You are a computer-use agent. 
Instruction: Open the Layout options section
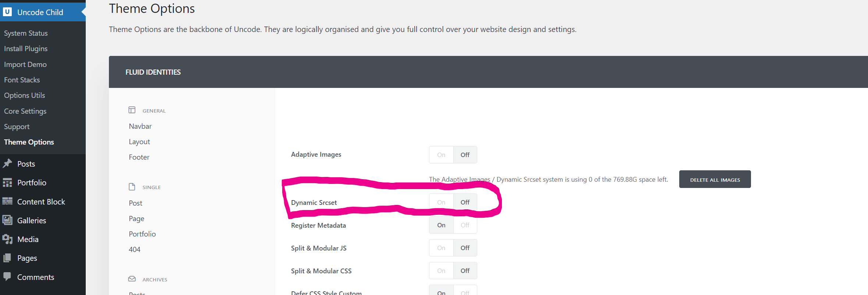coord(139,142)
